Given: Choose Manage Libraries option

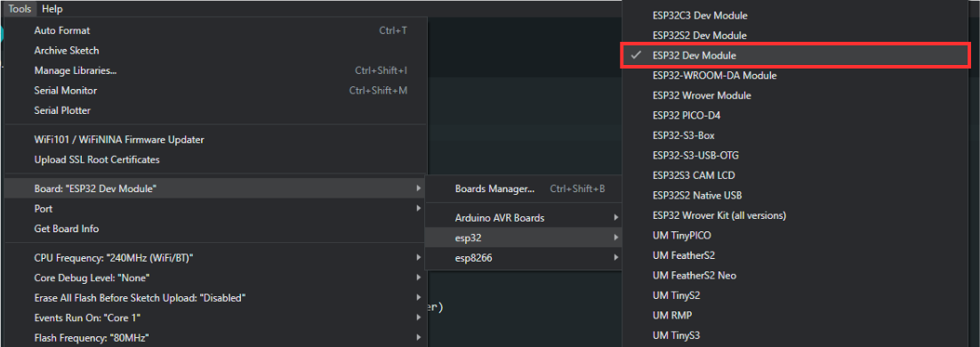Looking at the screenshot, I should coord(215,70).
